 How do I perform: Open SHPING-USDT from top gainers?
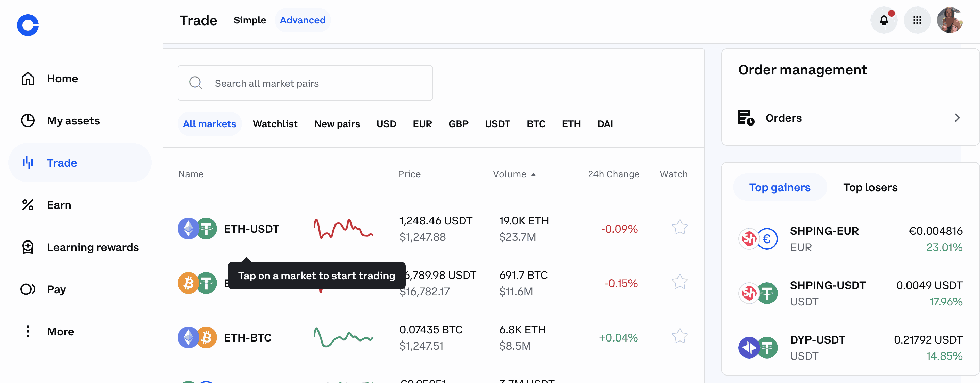pyautogui.click(x=850, y=293)
